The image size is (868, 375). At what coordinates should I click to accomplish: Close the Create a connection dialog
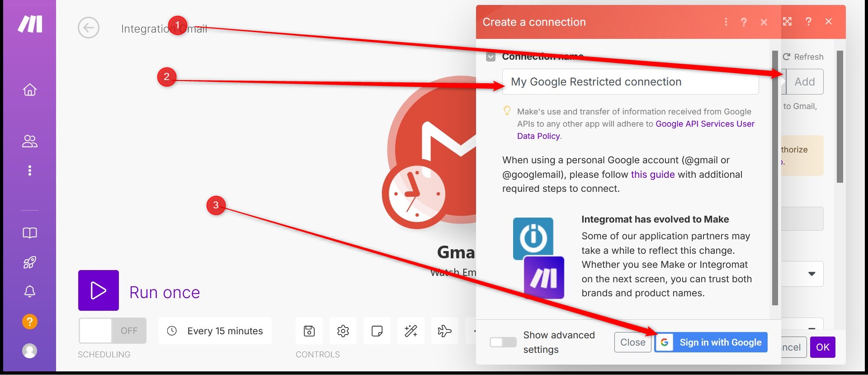764,22
